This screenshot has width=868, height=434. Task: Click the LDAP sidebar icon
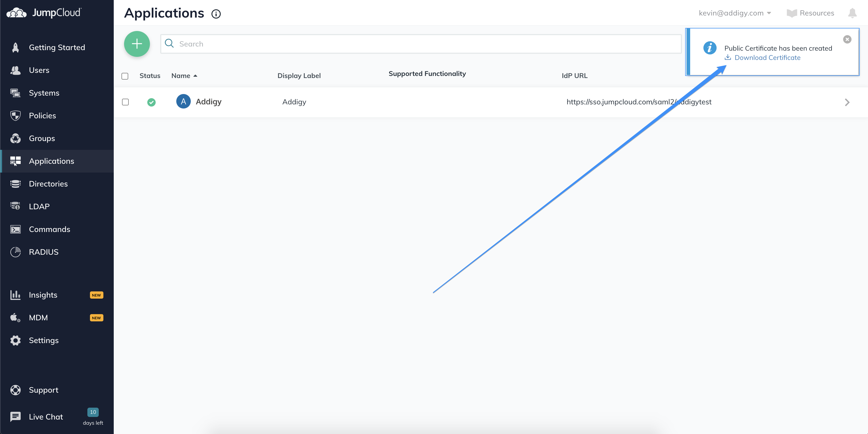click(16, 206)
